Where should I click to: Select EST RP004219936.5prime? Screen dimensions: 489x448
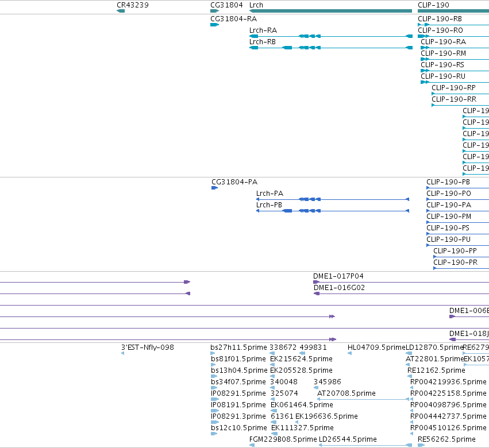tap(448, 382)
